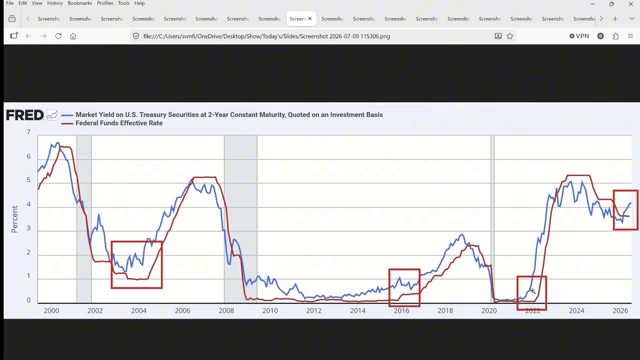Open the extensions puzzle icon
Viewport: 640px width, 360px height.
616,36
